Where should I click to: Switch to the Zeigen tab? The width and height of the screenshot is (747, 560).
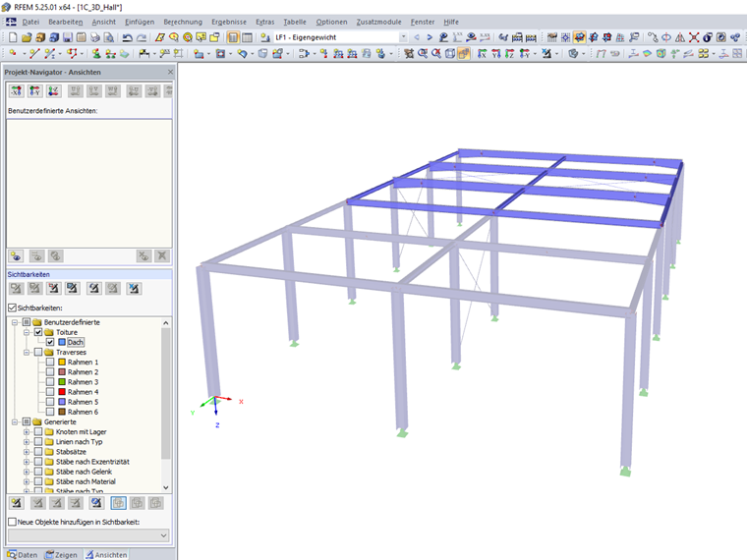pyautogui.click(x=61, y=555)
